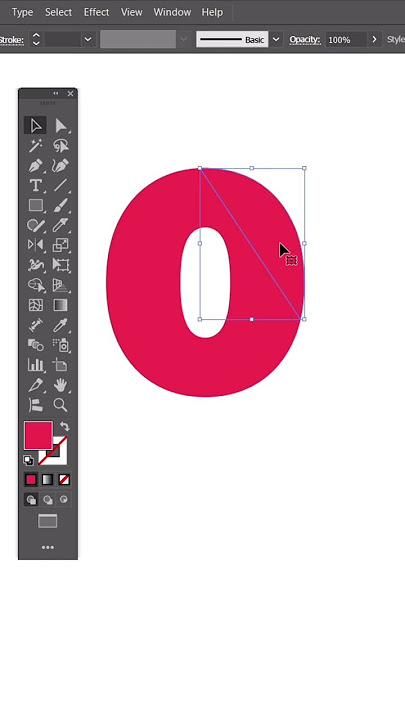Screen dimensions: 405x720
Task: Click the bottom-center bounding box handle
Action: pos(252,319)
